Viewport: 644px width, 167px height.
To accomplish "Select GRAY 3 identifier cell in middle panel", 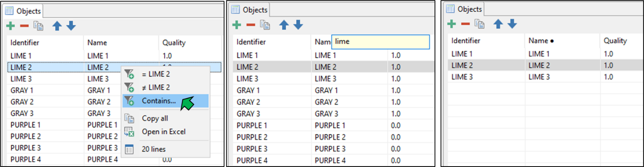I will (x=272, y=114).
